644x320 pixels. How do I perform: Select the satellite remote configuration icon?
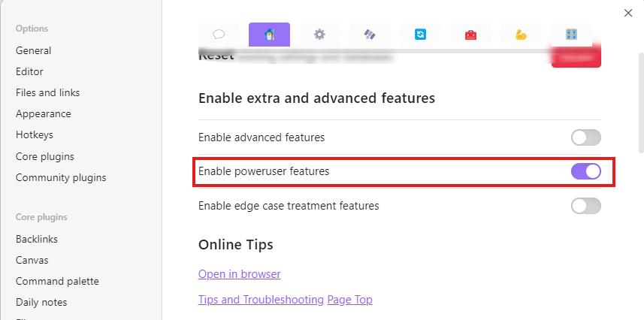[x=370, y=35]
